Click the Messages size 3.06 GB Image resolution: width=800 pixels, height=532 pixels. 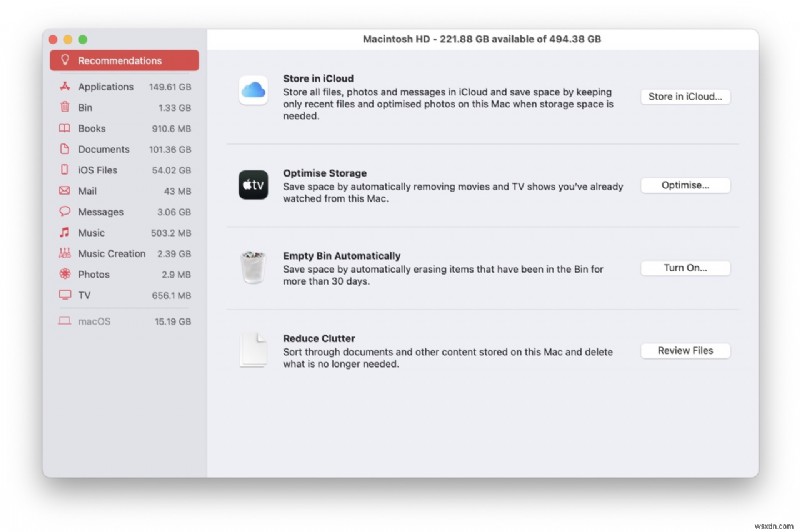tap(174, 212)
